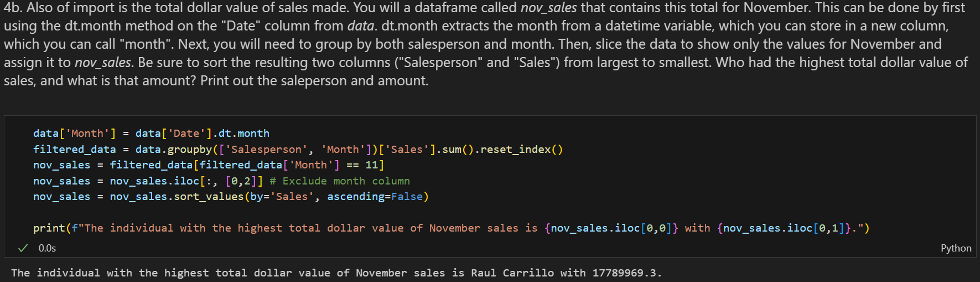Click the word November in f-string
The height and width of the screenshot is (282, 980).
454,228
